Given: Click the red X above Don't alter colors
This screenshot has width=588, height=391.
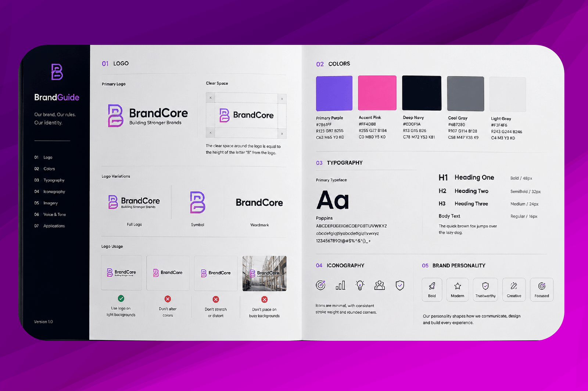Looking at the screenshot, I should coord(168,299).
